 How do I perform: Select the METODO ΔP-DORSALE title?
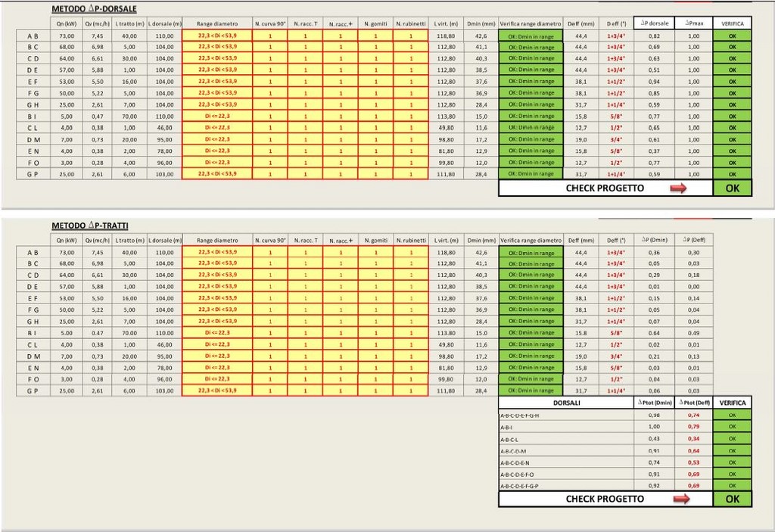click(94, 9)
